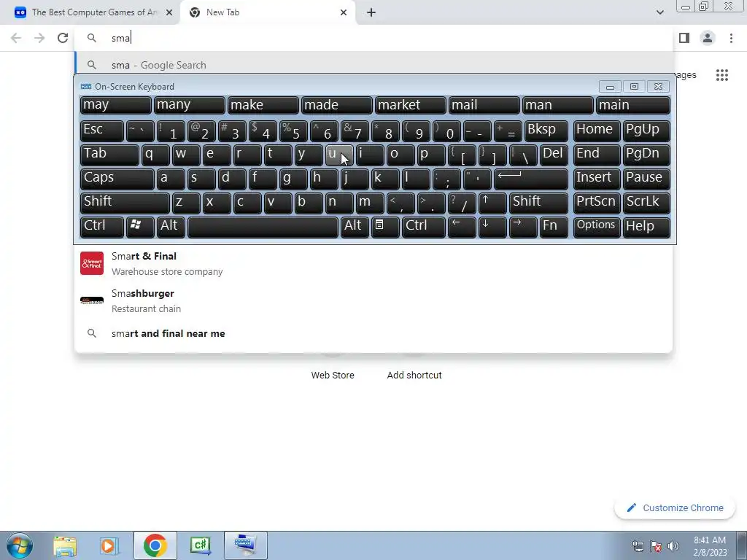Viewport: 747px width, 560px height.
Task: Choose the 'sma - Google Search' suggestion
Action: coord(373,65)
